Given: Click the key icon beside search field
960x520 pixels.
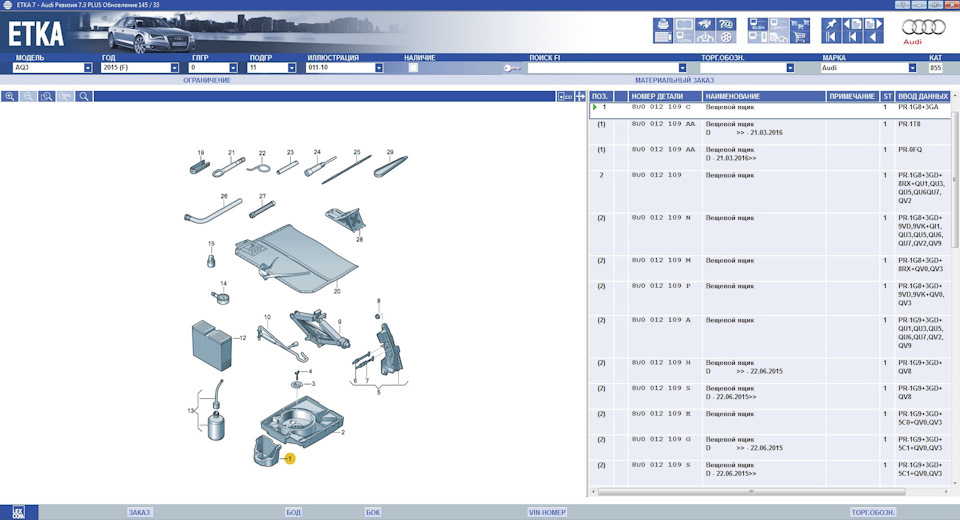Looking at the screenshot, I should (x=512, y=68).
